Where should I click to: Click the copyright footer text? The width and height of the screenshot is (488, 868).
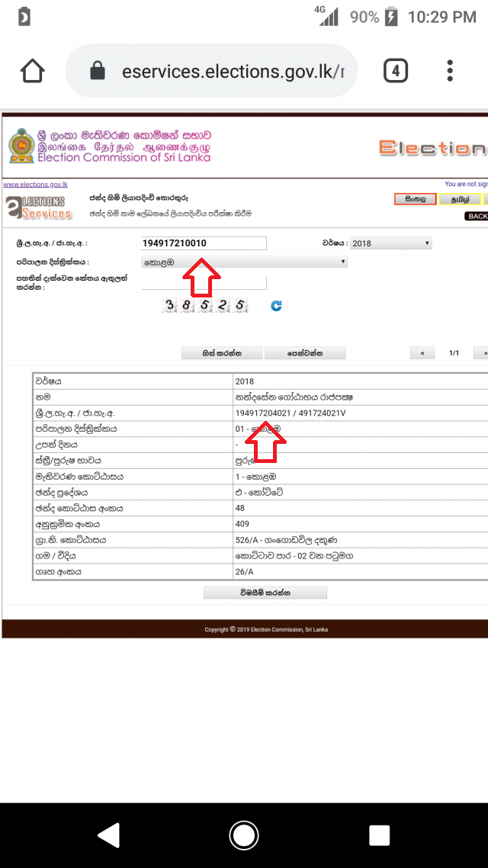coord(266,629)
